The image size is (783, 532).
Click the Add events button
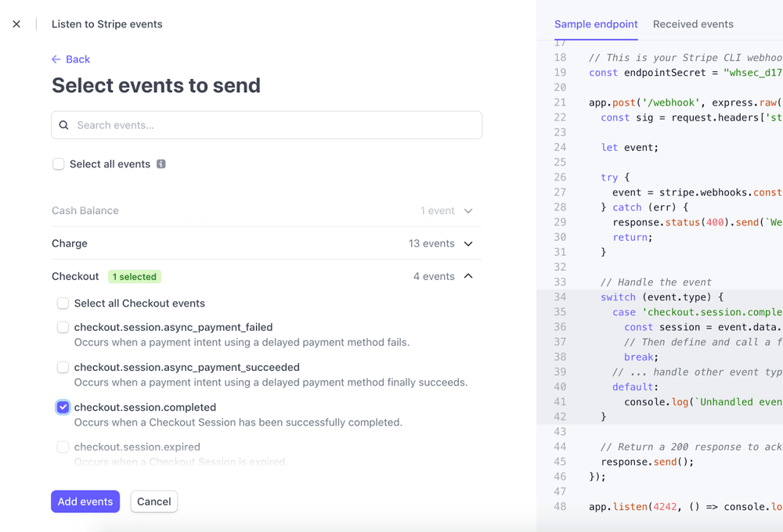coord(85,501)
